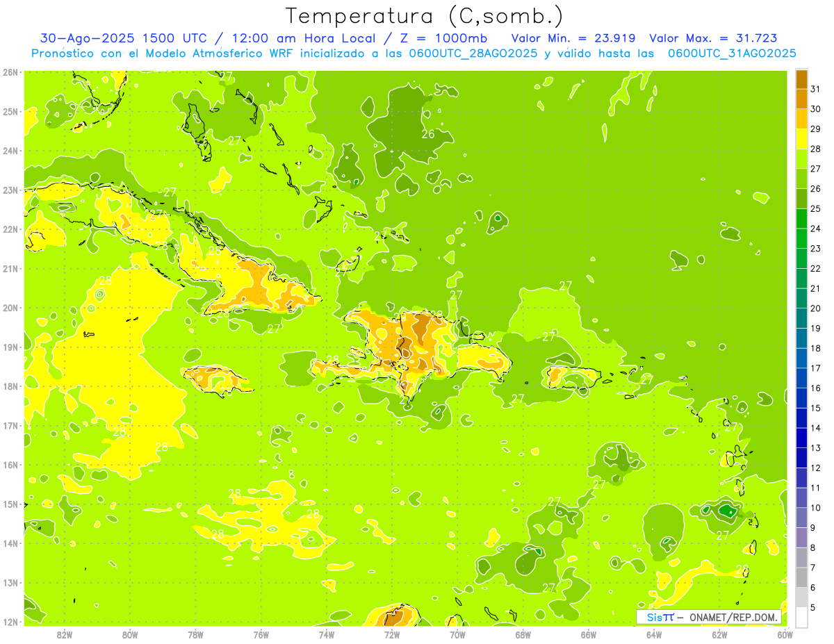Image resolution: width=834 pixels, height=644 pixels.
Task: Click the '20' label on the color scale
Action: [816, 308]
